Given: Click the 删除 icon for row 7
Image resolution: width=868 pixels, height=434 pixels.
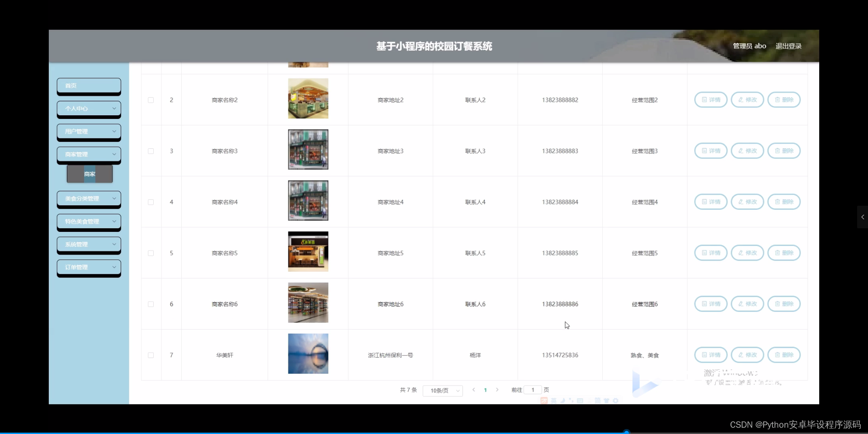Looking at the screenshot, I should click(x=783, y=355).
